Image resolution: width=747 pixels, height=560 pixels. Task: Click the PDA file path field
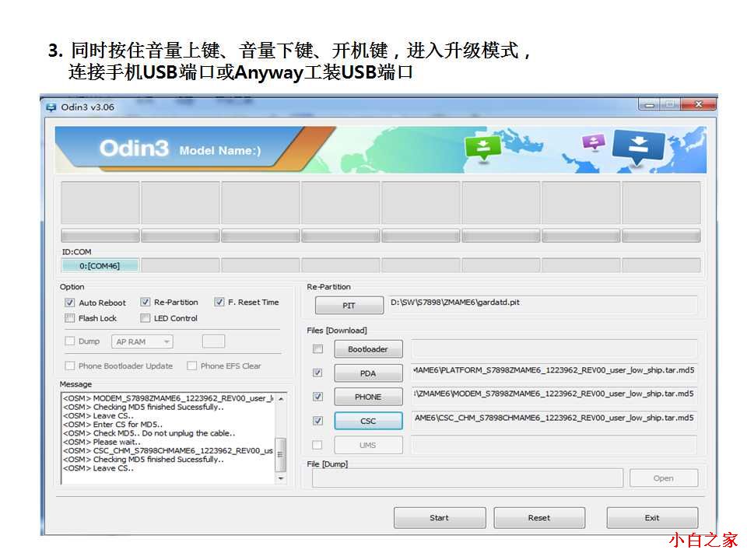[555, 372]
